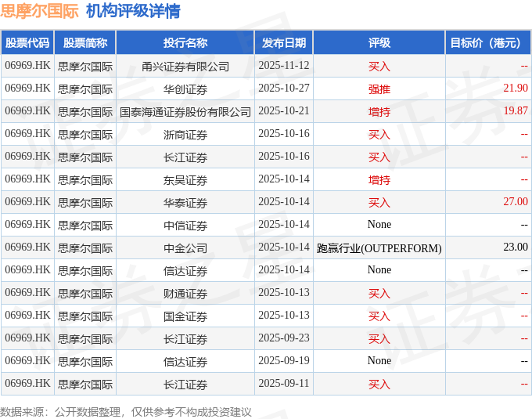The width and height of the screenshot is (532, 419).
Task: Select the 浙商证券 cell
Action: coord(185,135)
